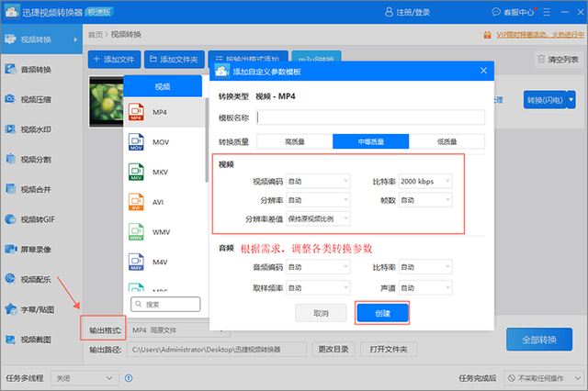Open 视频压缩 sidebar item

coord(41,99)
